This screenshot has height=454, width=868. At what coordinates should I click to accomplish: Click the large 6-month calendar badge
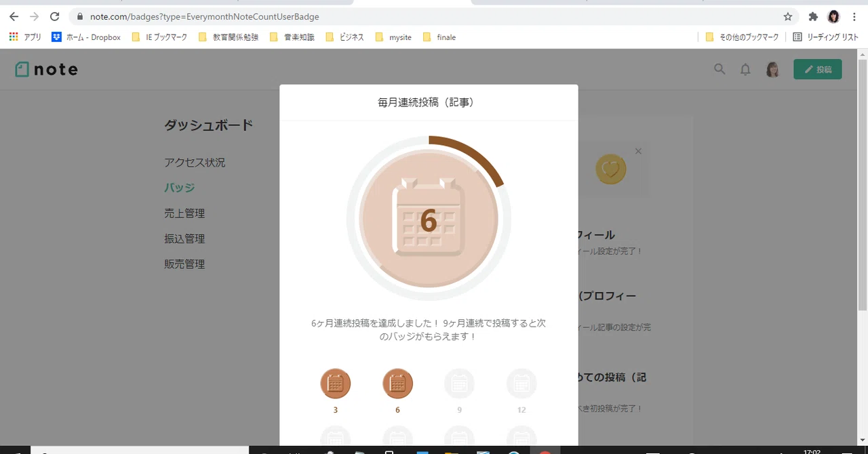click(x=429, y=218)
